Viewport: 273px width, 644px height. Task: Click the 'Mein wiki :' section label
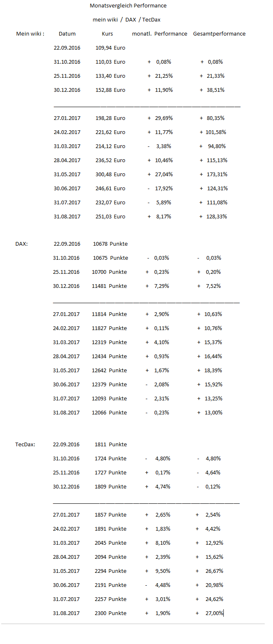(30, 34)
